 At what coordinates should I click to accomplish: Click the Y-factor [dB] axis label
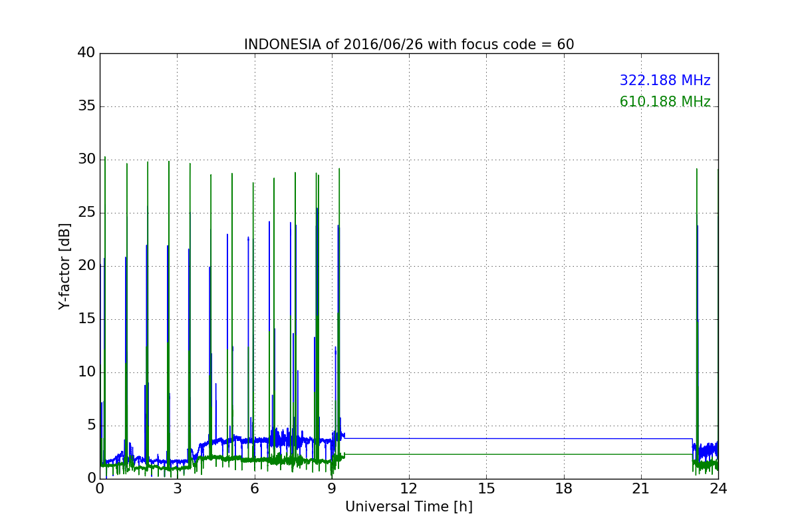click(x=65, y=266)
